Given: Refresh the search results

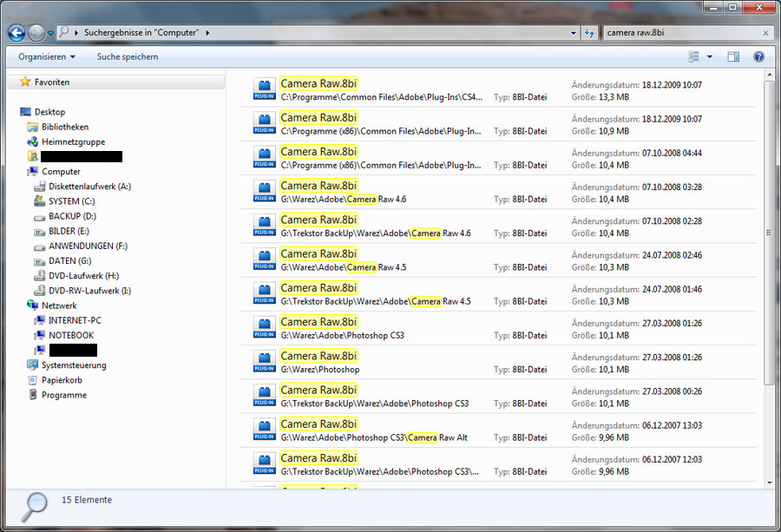Looking at the screenshot, I should coord(590,33).
